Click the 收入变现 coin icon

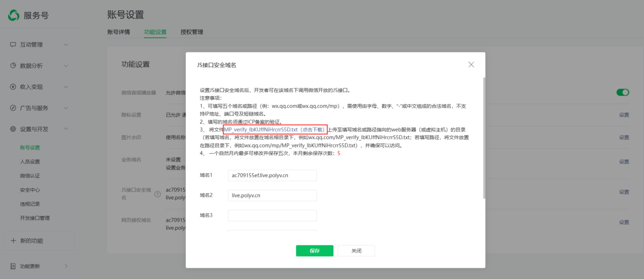[x=13, y=87]
